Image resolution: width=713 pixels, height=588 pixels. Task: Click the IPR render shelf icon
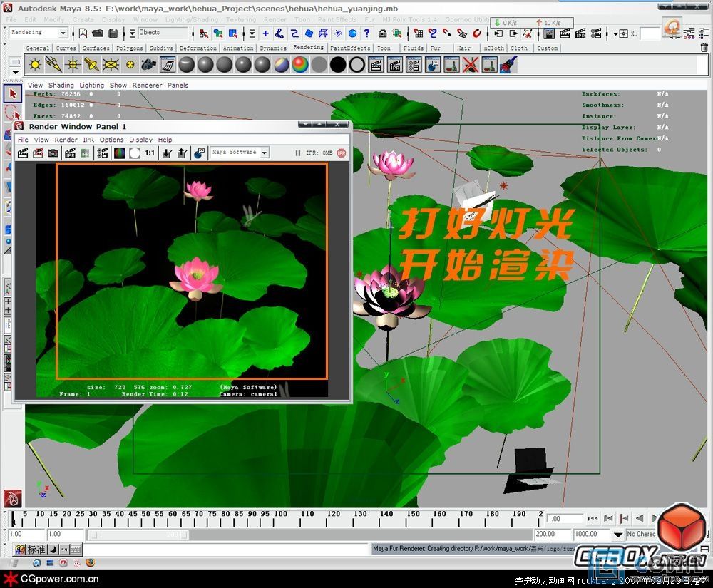pyautogui.click(x=395, y=65)
